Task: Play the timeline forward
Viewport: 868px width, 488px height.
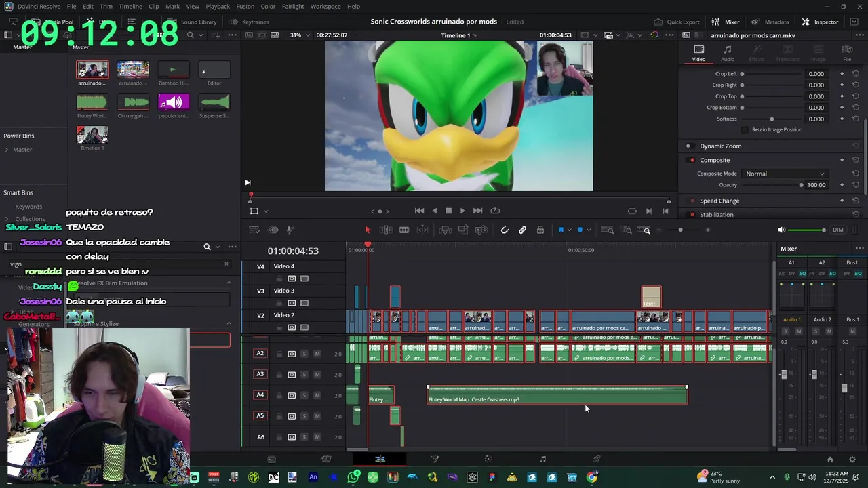Action: (x=462, y=211)
